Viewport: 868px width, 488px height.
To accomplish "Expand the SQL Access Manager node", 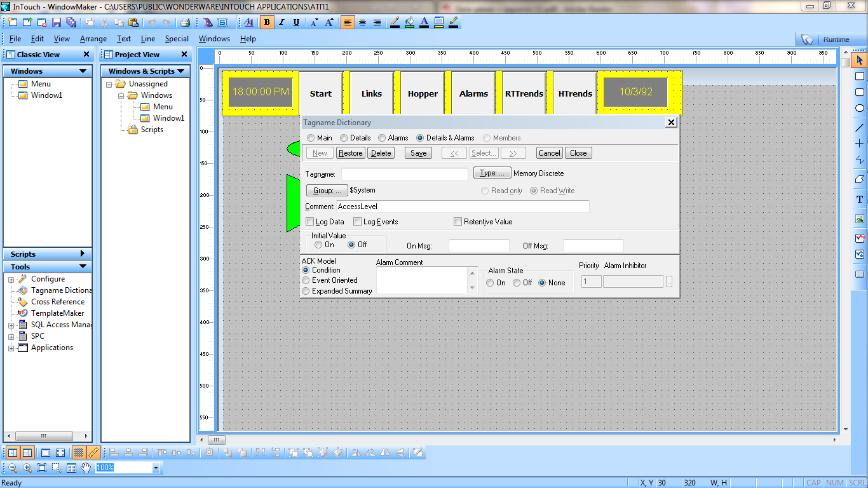I will coord(11,325).
